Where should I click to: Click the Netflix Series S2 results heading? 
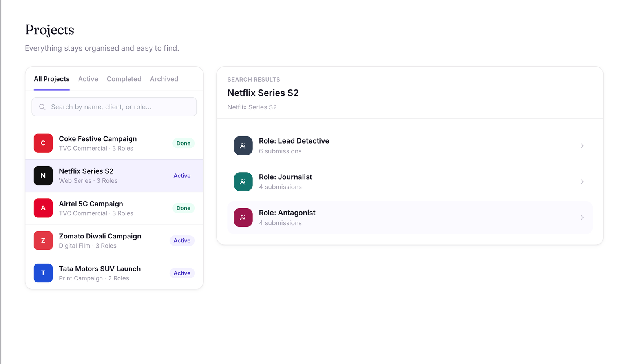tap(263, 93)
